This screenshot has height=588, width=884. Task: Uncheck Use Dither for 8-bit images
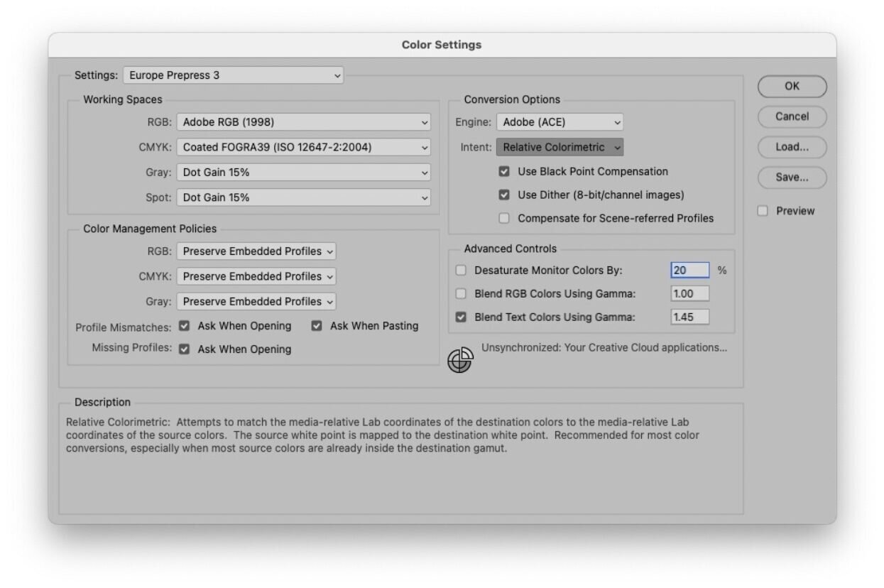[x=504, y=195]
